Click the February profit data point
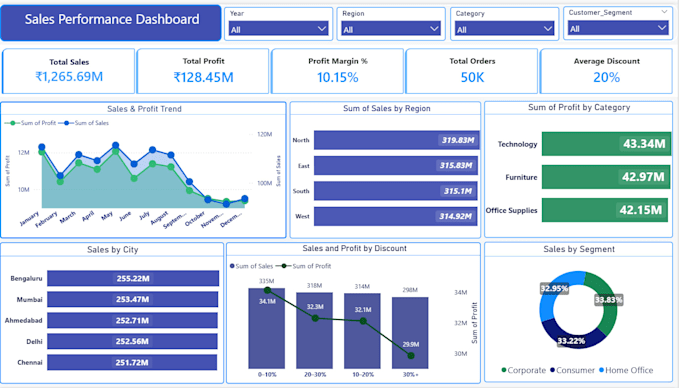Image resolution: width=680 pixels, height=388 pixels. (x=60, y=182)
